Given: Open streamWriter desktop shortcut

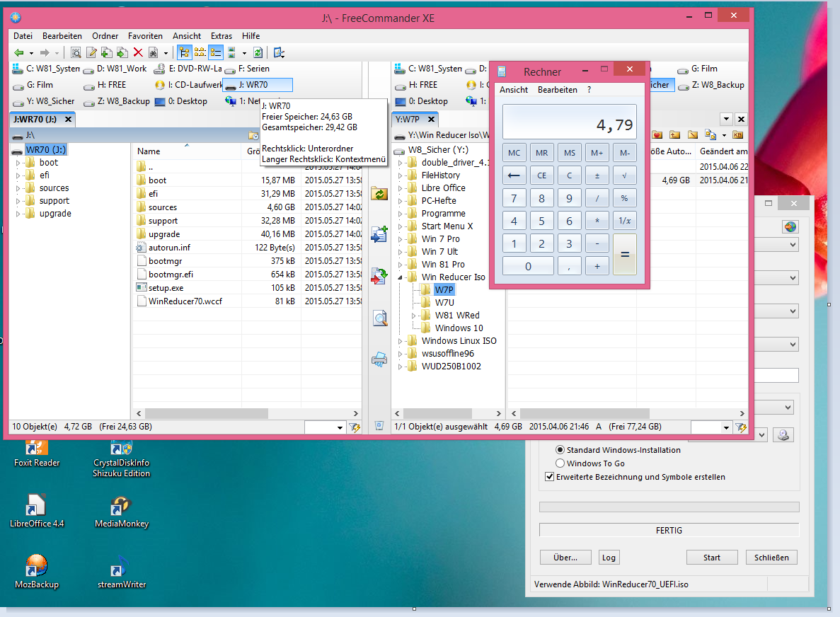Looking at the screenshot, I should click(122, 573).
